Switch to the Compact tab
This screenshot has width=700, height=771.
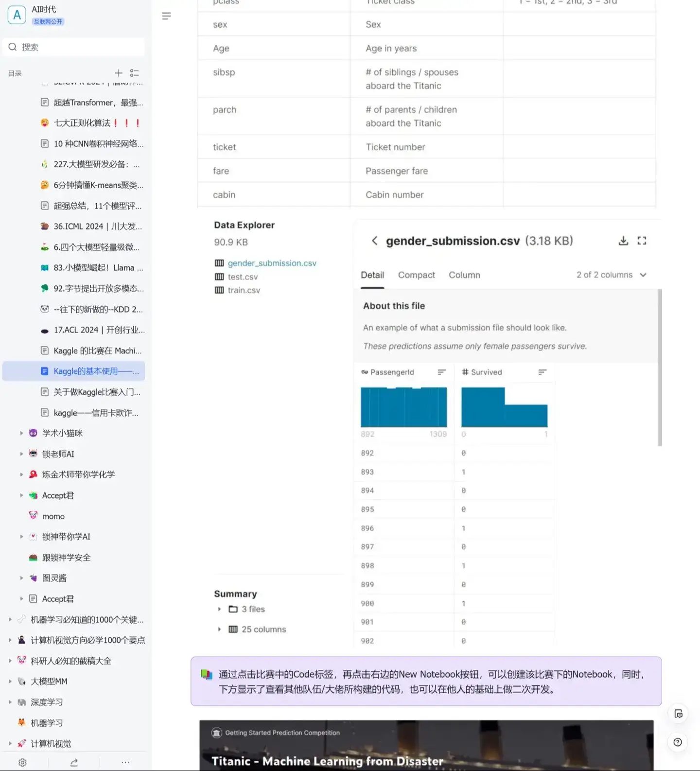pyautogui.click(x=417, y=275)
